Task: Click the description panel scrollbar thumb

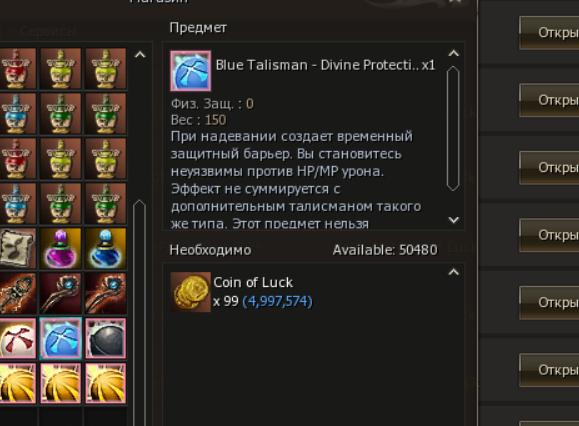Action: (x=453, y=128)
